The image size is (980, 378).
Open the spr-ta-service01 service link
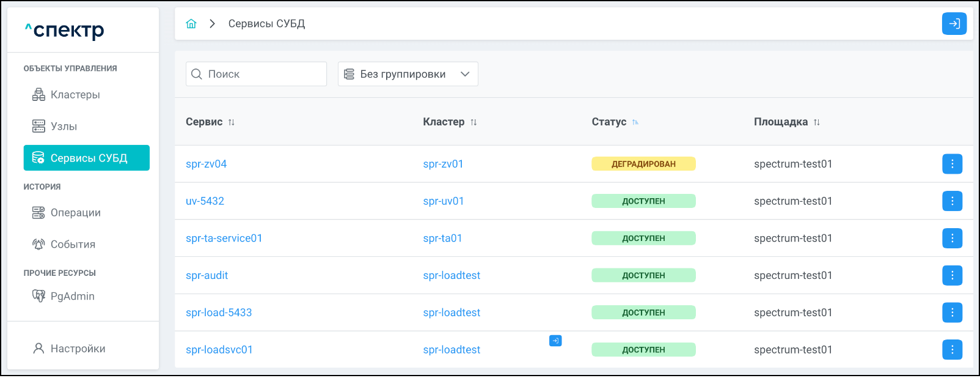tap(224, 239)
